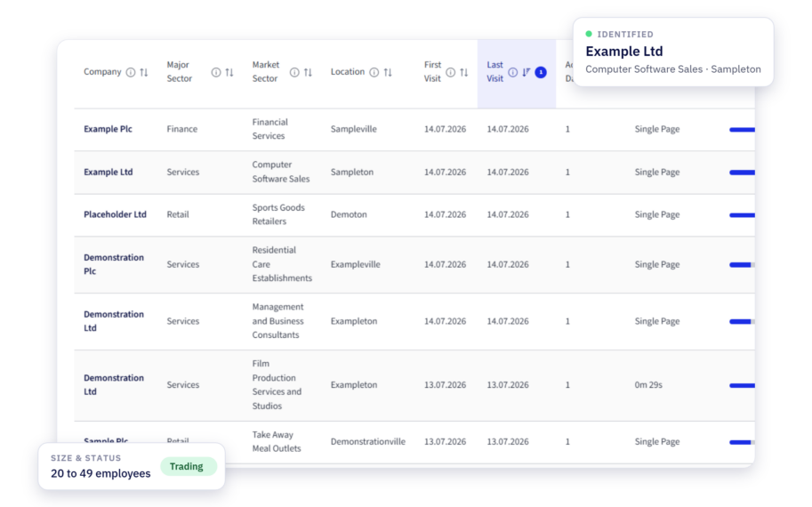The height and width of the screenshot is (507, 812).
Task: Click the info icon beside Location header
Action: coord(374,73)
